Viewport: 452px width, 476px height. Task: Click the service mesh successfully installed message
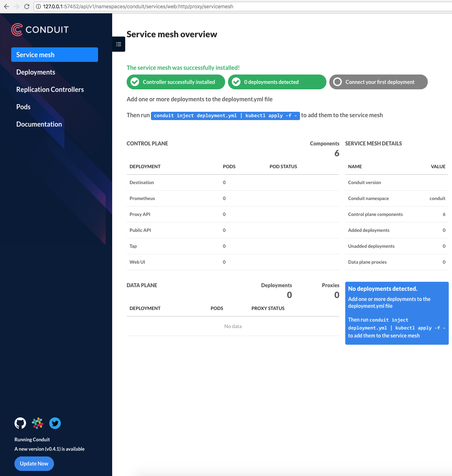coord(183,68)
